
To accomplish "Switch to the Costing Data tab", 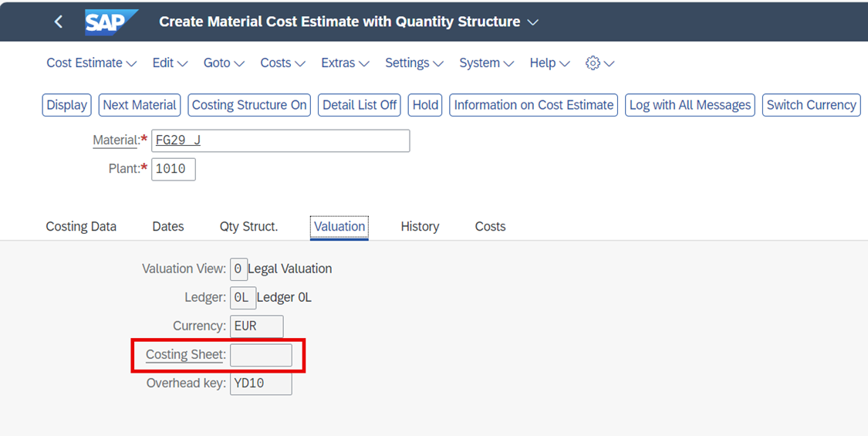I will click(81, 227).
